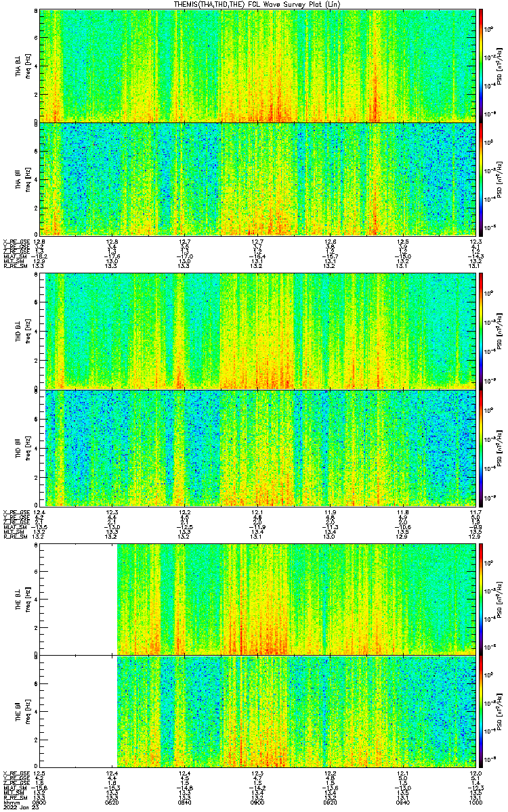Click the THE B-perpendicular freq [Hz] axis label
This screenshot has height=812, width=508.
pyautogui.click(x=28, y=599)
